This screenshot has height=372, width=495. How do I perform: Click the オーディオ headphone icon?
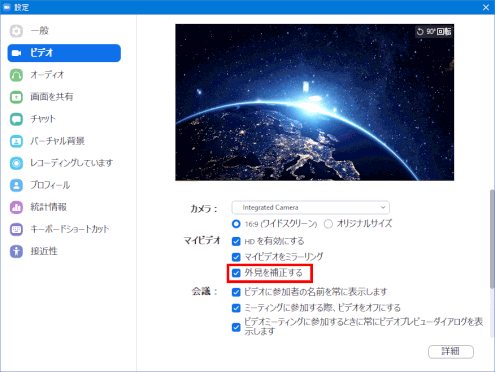(x=16, y=75)
